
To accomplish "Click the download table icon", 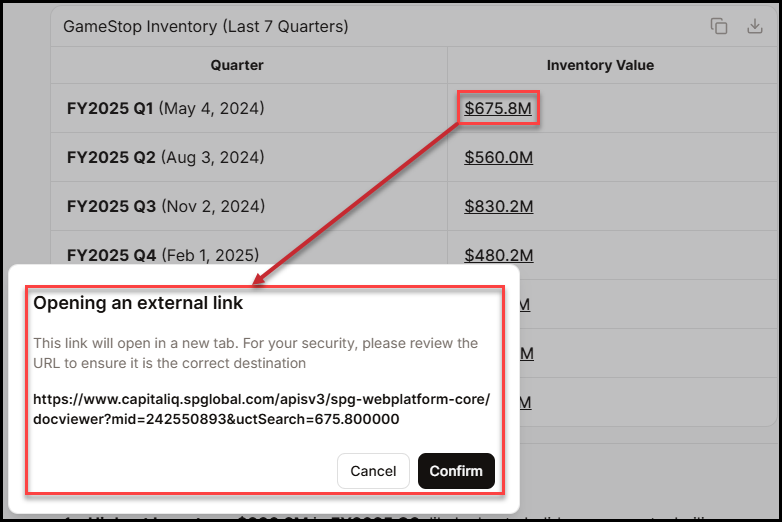I will (755, 27).
